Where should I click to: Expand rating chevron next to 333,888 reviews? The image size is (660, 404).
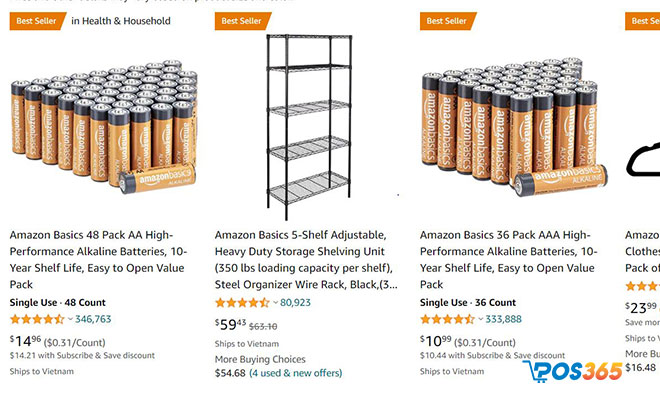click(x=480, y=319)
